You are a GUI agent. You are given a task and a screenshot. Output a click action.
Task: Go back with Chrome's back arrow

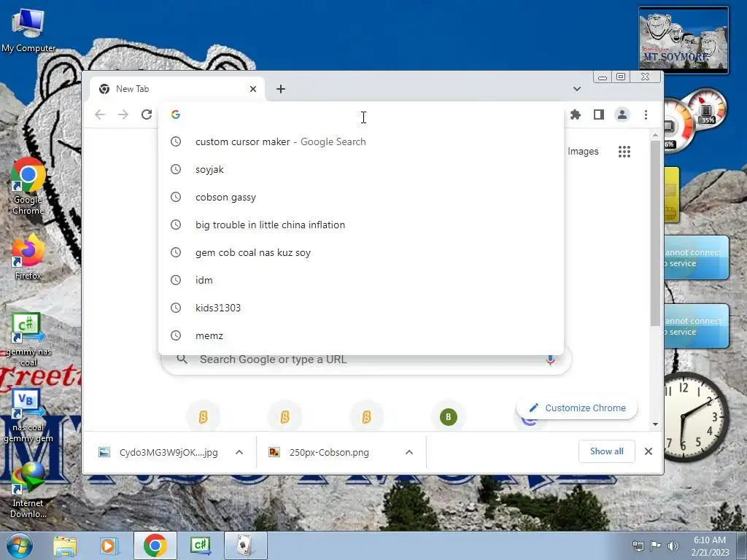tap(100, 114)
